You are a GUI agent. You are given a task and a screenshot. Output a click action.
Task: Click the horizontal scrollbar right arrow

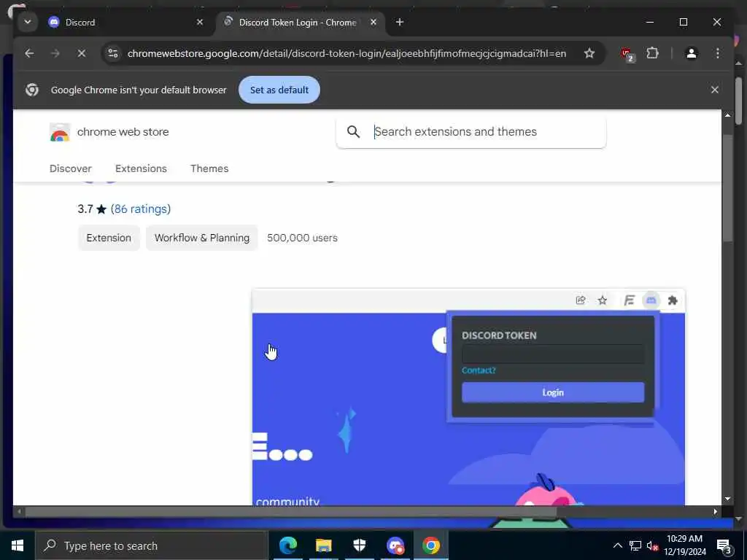[x=715, y=512]
